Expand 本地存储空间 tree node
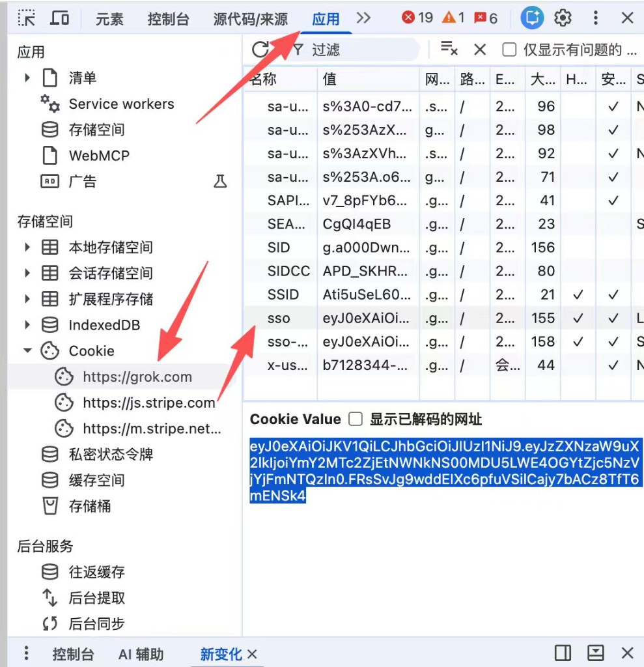This screenshot has height=667, width=644. (27, 247)
